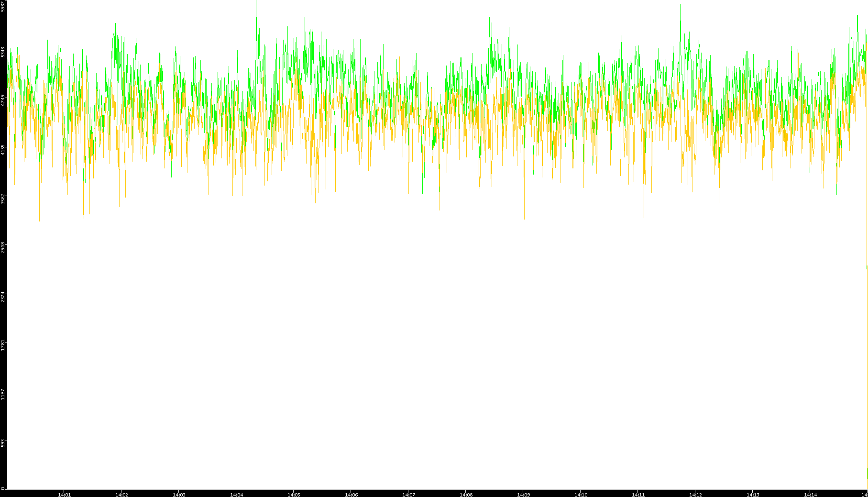Click the 14:07 time label
The image size is (868, 497).
(x=408, y=495)
